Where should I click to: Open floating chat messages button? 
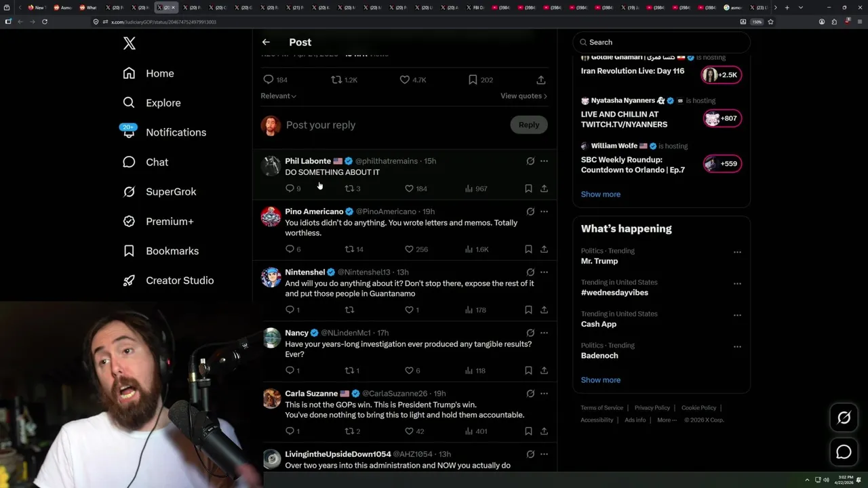(844, 452)
